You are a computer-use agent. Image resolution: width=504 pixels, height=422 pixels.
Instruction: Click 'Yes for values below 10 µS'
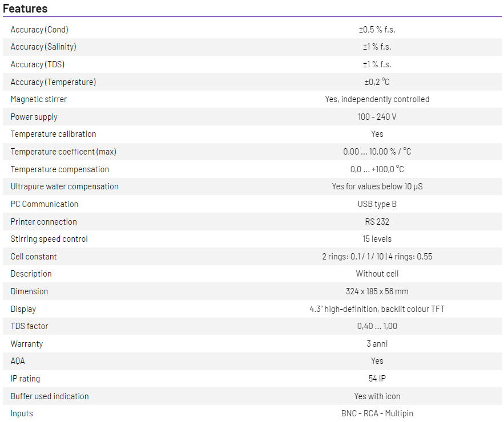377,186
